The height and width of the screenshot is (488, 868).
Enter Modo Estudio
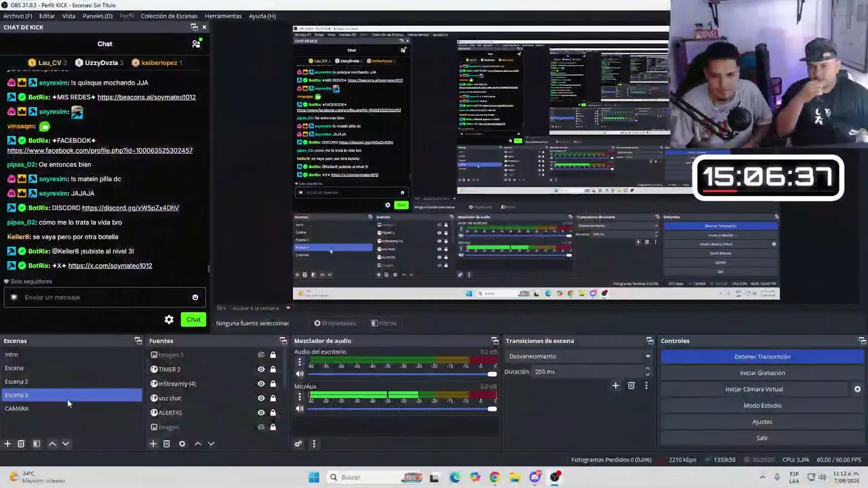pos(762,405)
